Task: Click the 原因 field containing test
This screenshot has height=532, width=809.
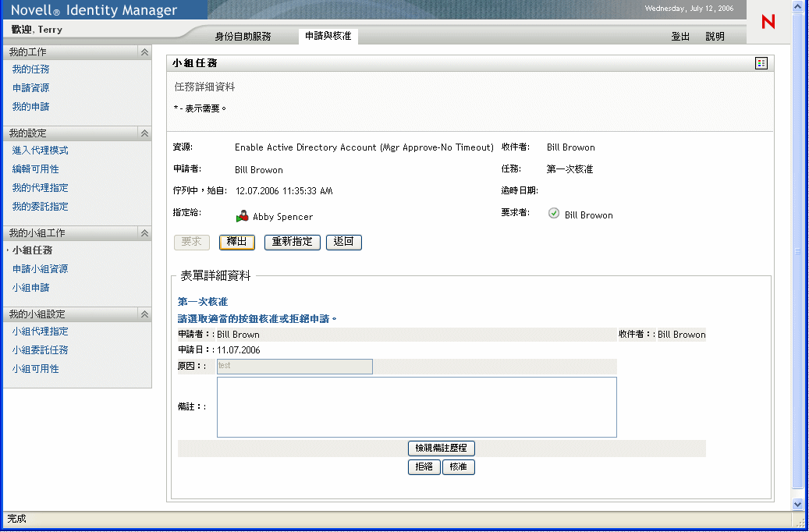Action: [295, 367]
